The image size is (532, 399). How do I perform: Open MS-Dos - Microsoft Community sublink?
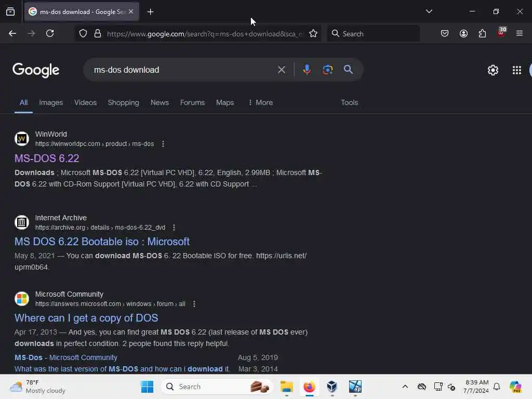point(66,357)
